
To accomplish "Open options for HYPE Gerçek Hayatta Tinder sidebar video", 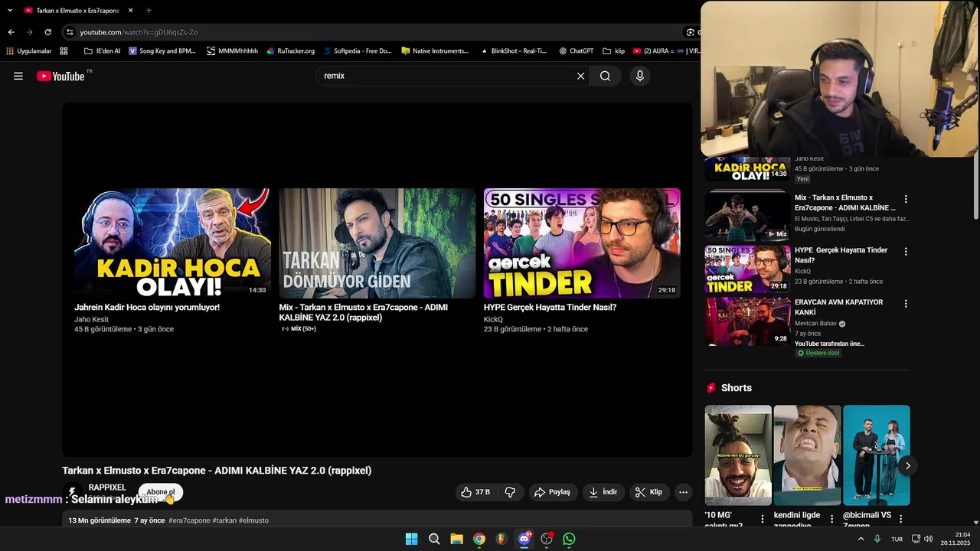I will pos(906,251).
